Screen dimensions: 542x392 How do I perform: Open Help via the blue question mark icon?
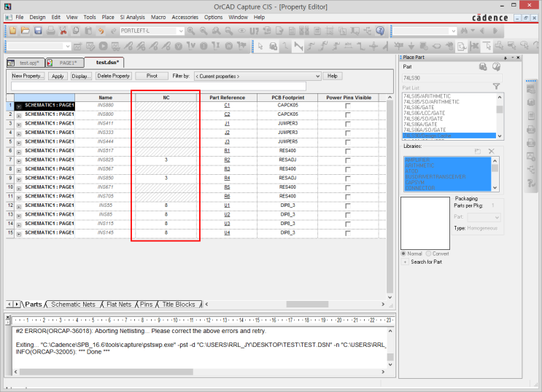380,31
